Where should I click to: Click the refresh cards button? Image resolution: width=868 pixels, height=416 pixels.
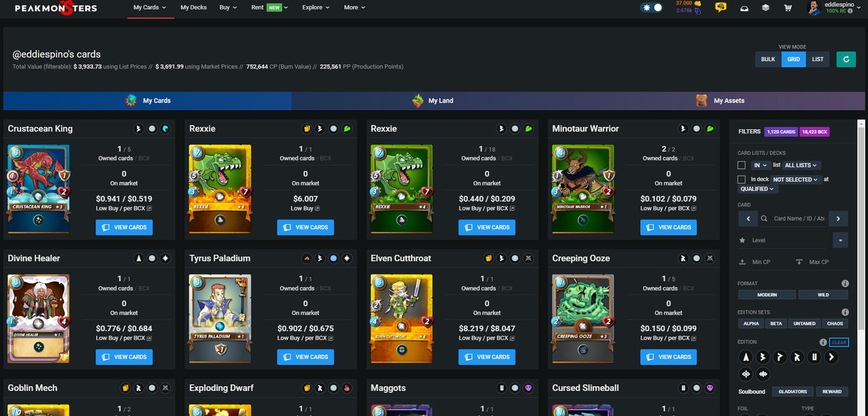[x=846, y=59]
